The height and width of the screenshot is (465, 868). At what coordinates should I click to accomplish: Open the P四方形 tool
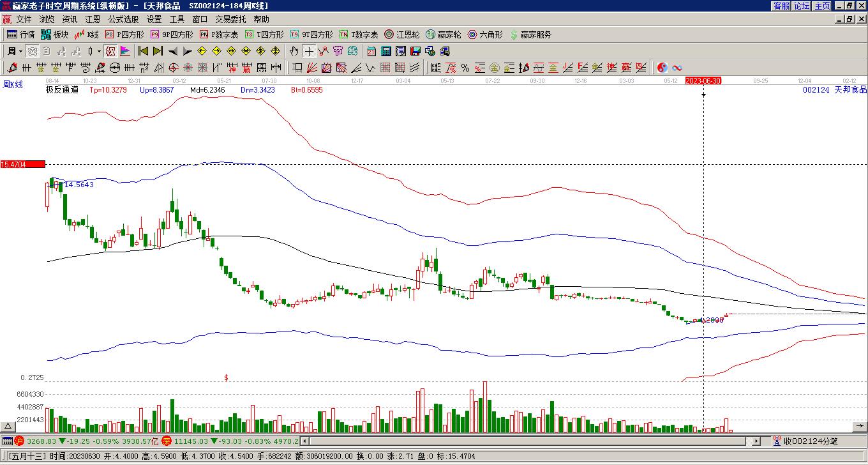pos(124,34)
